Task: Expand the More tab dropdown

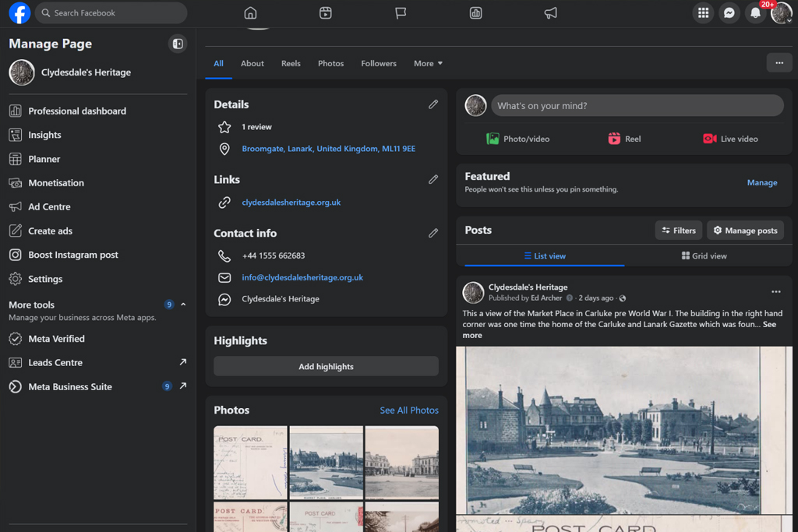Action: 428,64
